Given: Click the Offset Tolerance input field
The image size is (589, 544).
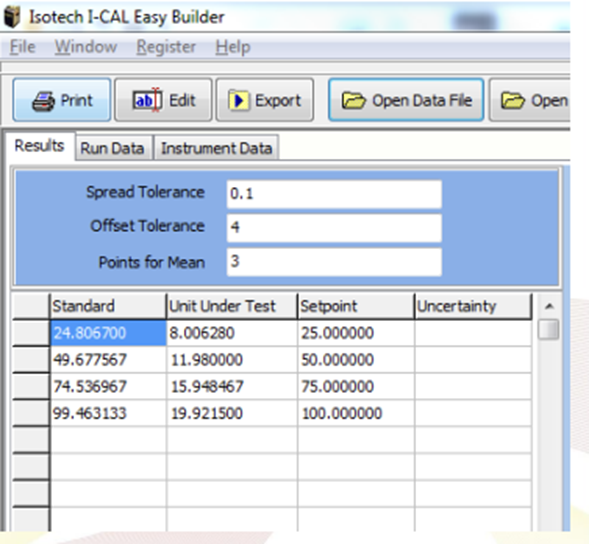Looking at the screenshot, I should pyautogui.click(x=334, y=228).
